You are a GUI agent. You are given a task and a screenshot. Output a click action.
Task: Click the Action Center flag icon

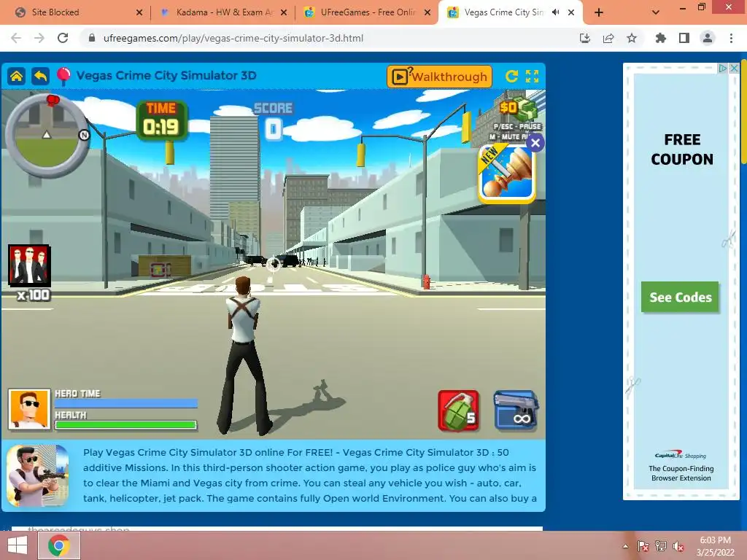pos(643,546)
